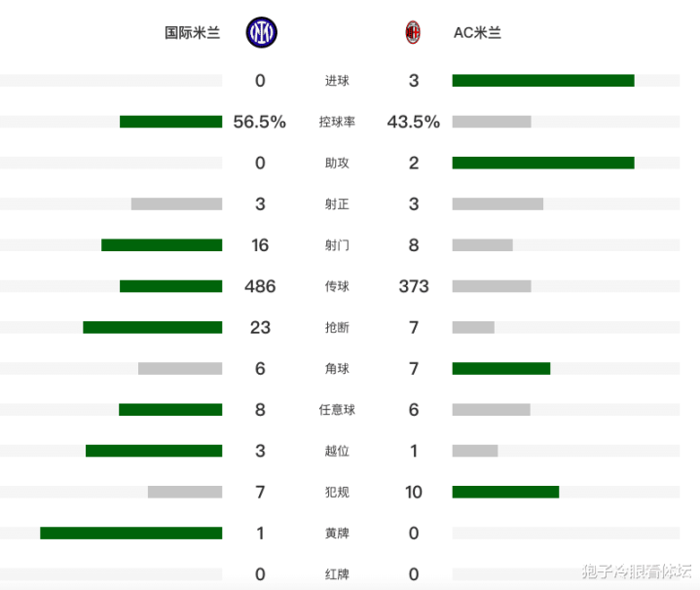Click Inter's green 射门 bar
The height and width of the screenshot is (590, 700).
pos(162,245)
